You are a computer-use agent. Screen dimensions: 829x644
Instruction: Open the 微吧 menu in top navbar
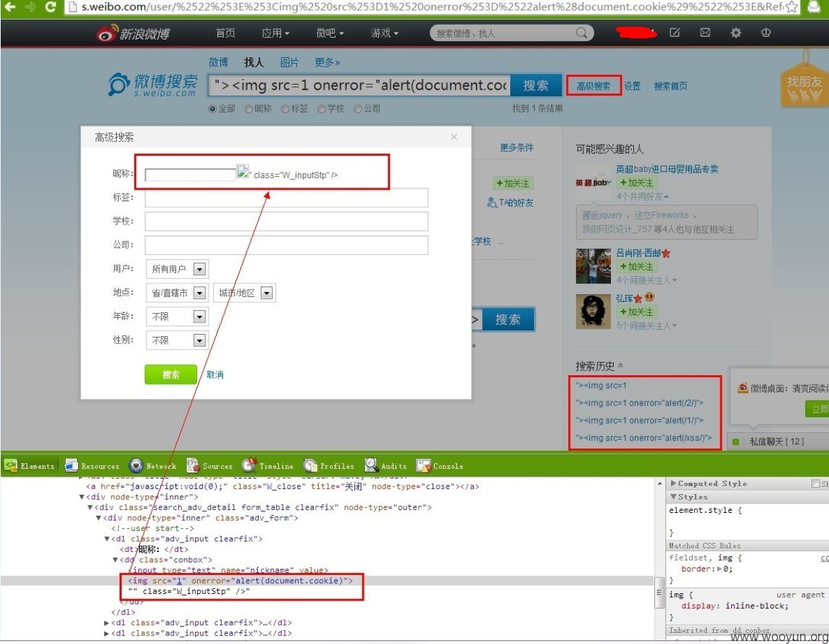click(x=330, y=33)
